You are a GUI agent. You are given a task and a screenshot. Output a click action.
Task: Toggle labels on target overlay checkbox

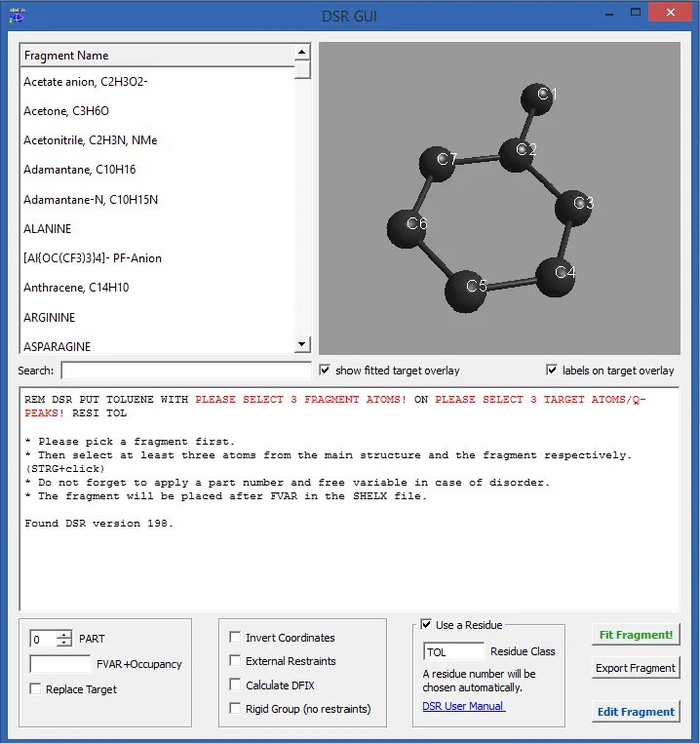point(552,370)
